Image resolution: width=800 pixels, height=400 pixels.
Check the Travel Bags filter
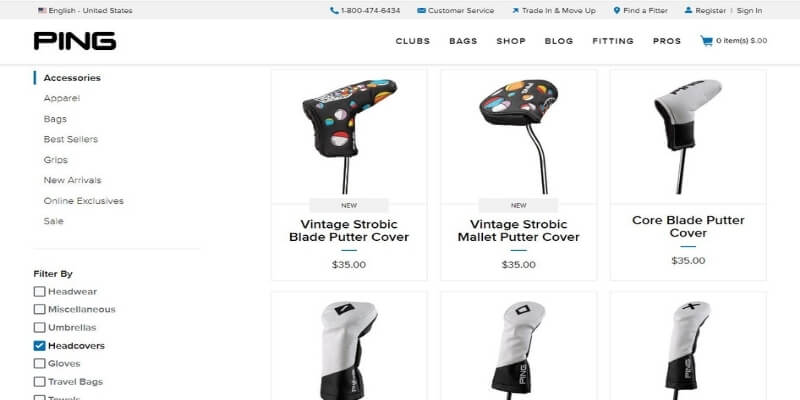click(x=39, y=382)
